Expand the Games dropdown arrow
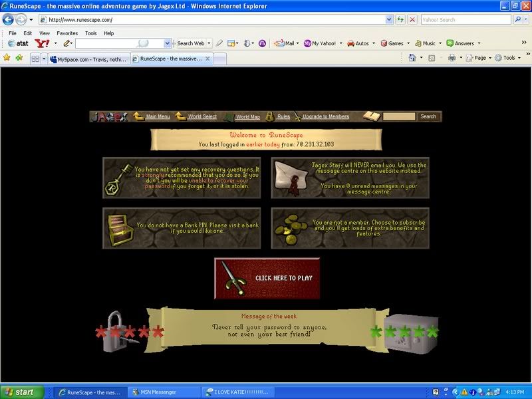 pyautogui.click(x=408, y=43)
